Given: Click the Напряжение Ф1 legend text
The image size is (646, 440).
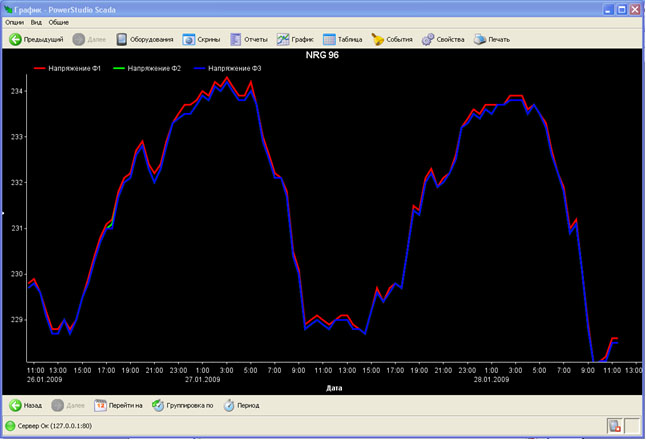Looking at the screenshot, I should [x=75, y=68].
